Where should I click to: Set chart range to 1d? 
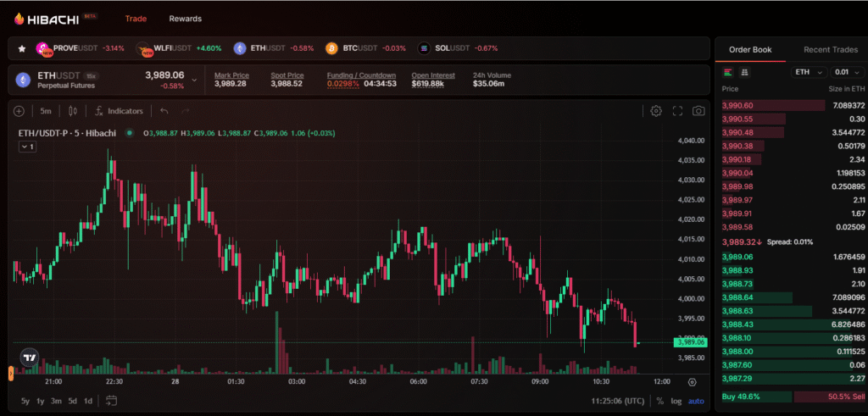pyautogui.click(x=88, y=401)
